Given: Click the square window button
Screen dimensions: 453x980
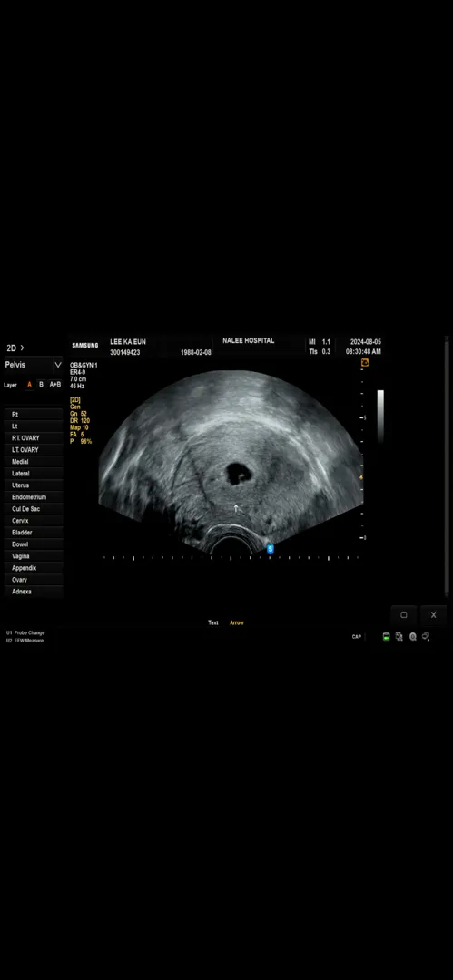Looking at the screenshot, I should pyautogui.click(x=404, y=615).
